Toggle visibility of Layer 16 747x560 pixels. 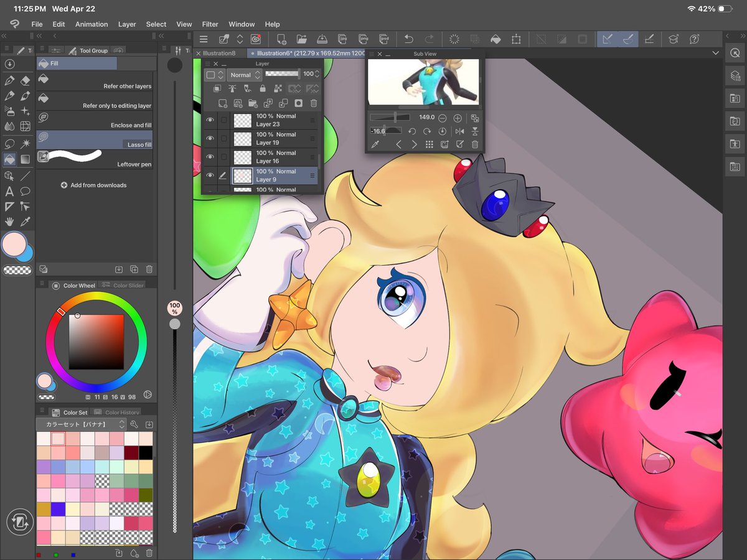coord(209,157)
